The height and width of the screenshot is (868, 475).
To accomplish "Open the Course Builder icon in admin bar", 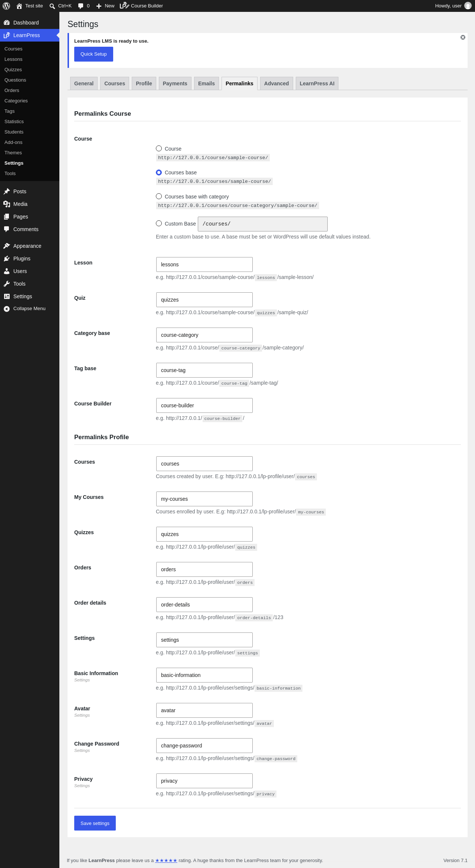I will (x=124, y=6).
